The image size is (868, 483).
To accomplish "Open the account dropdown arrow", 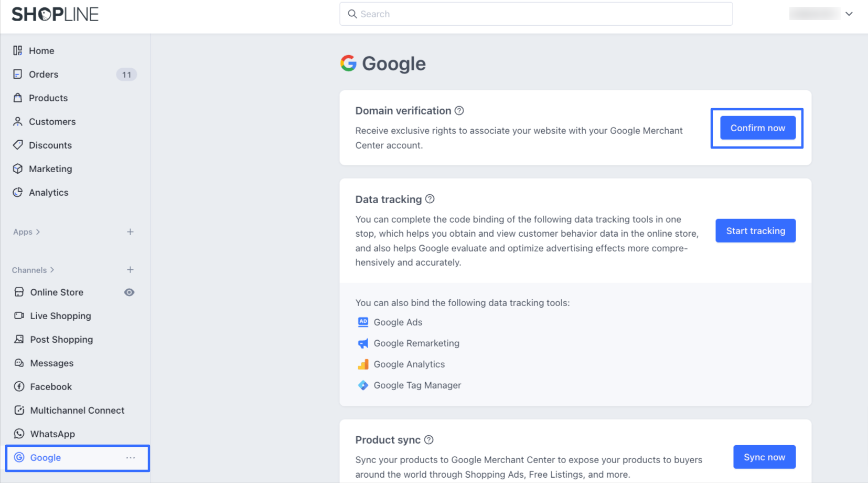I will 849,14.
